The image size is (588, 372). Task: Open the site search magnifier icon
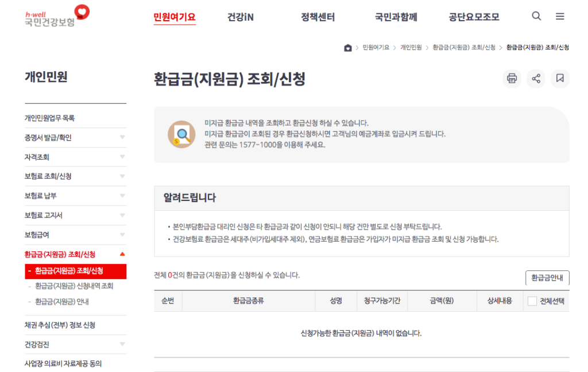(x=536, y=16)
